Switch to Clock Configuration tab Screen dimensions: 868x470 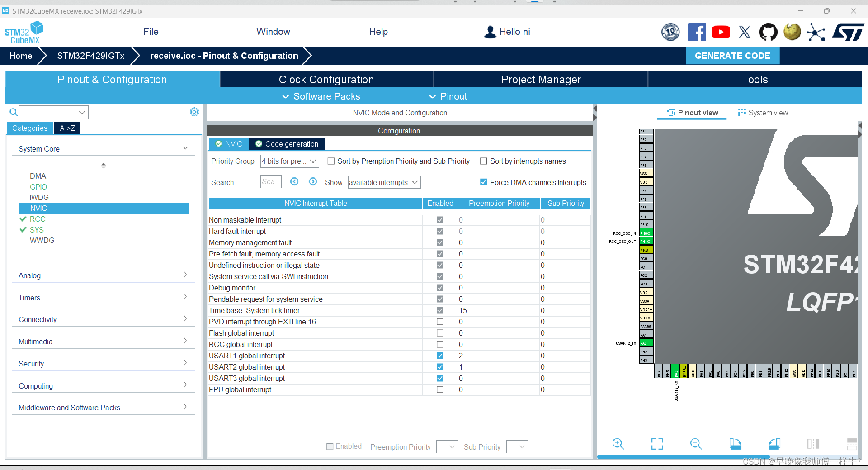tap(326, 79)
